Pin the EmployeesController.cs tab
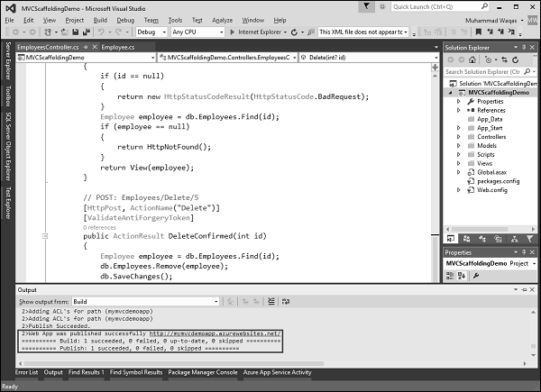Image resolution: width=541 pixels, height=392 pixels. (86, 47)
